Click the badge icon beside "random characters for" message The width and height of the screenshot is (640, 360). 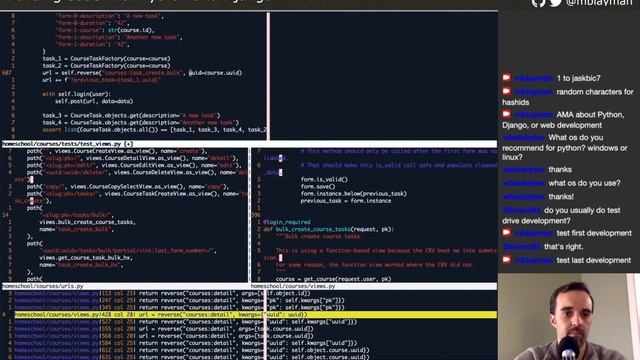(507, 91)
